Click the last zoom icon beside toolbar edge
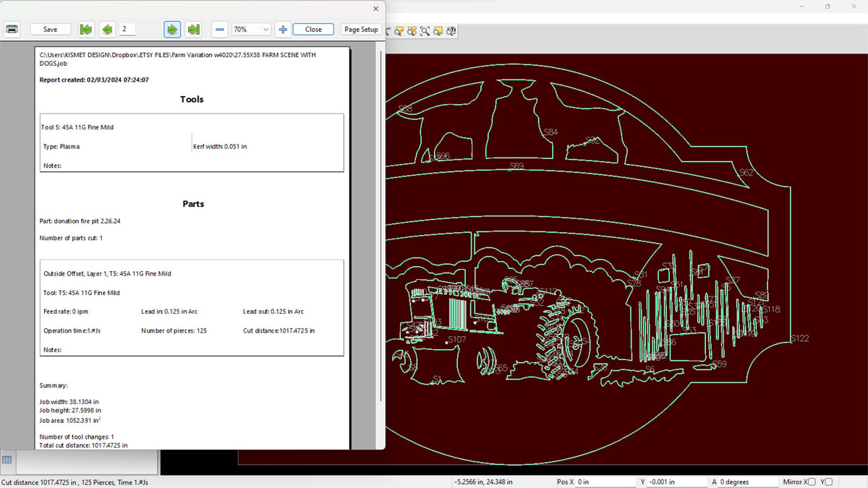The image size is (868, 488). click(x=451, y=31)
